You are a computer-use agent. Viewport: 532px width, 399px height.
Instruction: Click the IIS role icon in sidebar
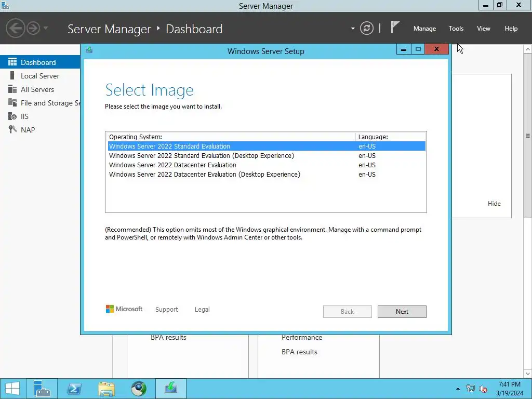[12, 116]
